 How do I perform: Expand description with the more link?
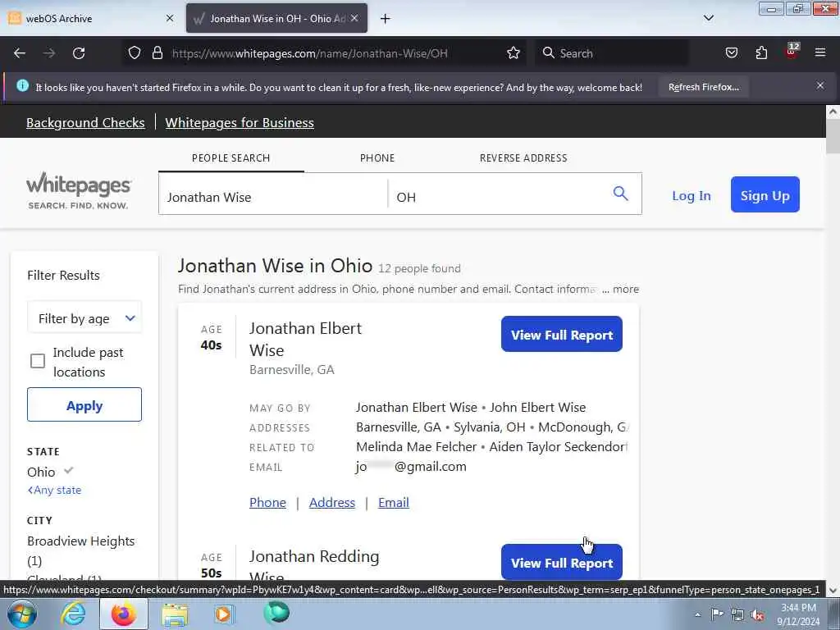626,290
